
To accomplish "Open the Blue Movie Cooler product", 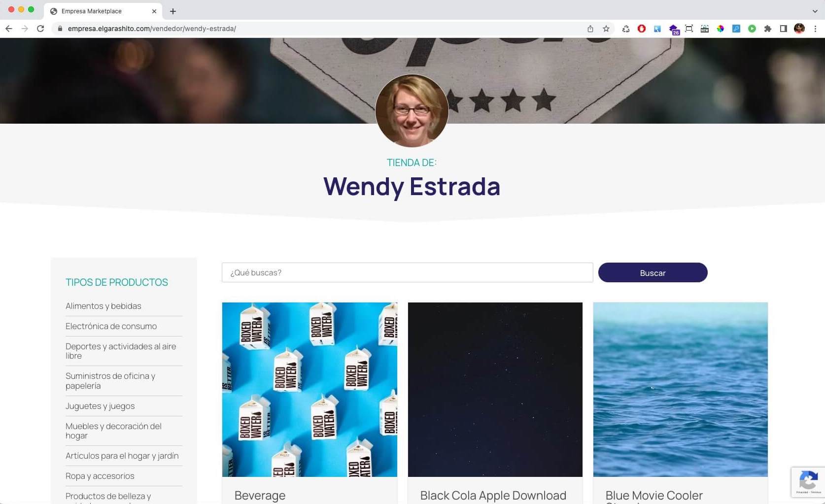I will [x=654, y=496].
